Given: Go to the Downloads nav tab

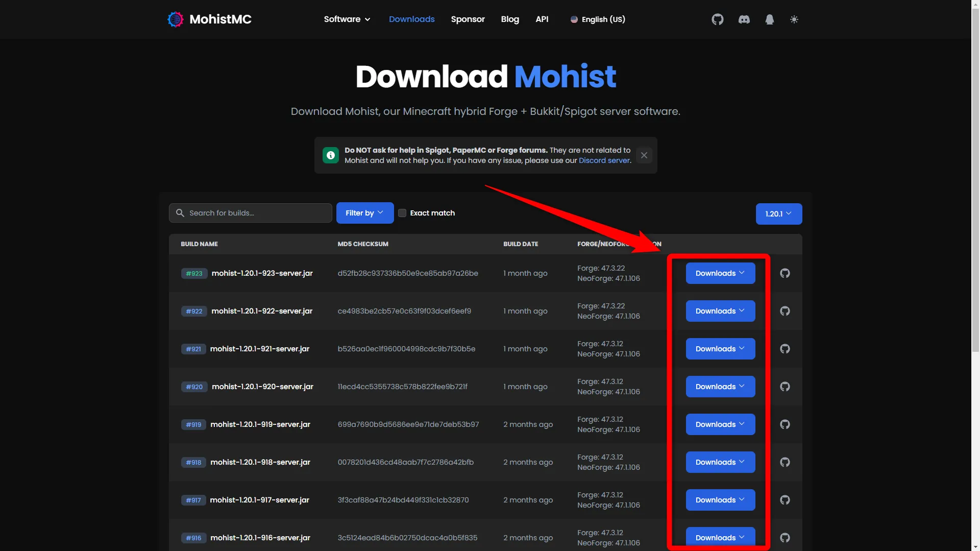Looking at the screenshot, I should [x=411, y=19].
